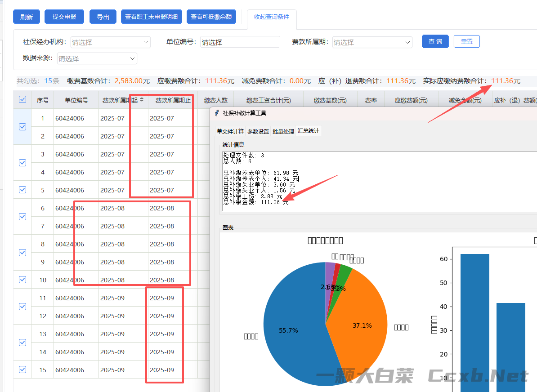Open the 参数设置 tab

tap(258, 131)
